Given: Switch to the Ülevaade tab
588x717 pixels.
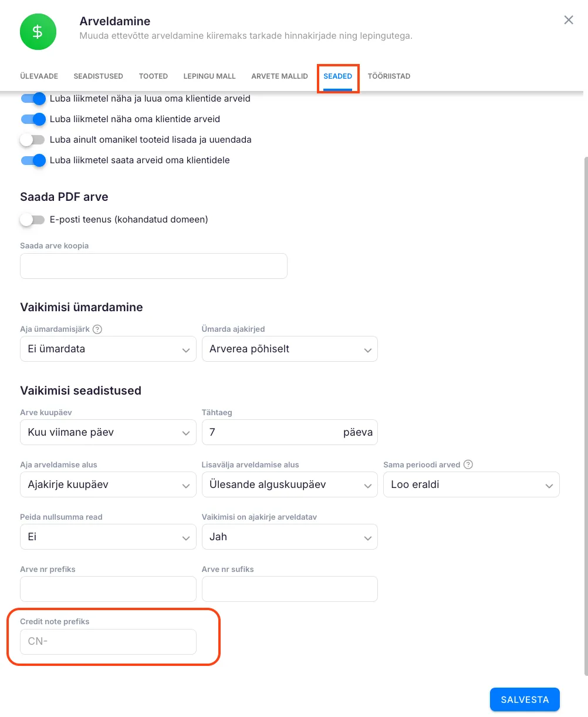Looking at the screenshot, I should pyautogui.click(x=39, y=76).
